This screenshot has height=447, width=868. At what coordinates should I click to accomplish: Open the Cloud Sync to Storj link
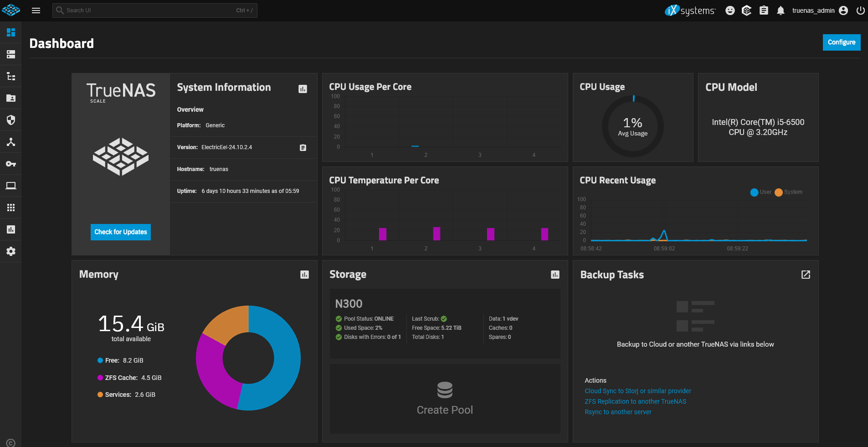[637, 391]
